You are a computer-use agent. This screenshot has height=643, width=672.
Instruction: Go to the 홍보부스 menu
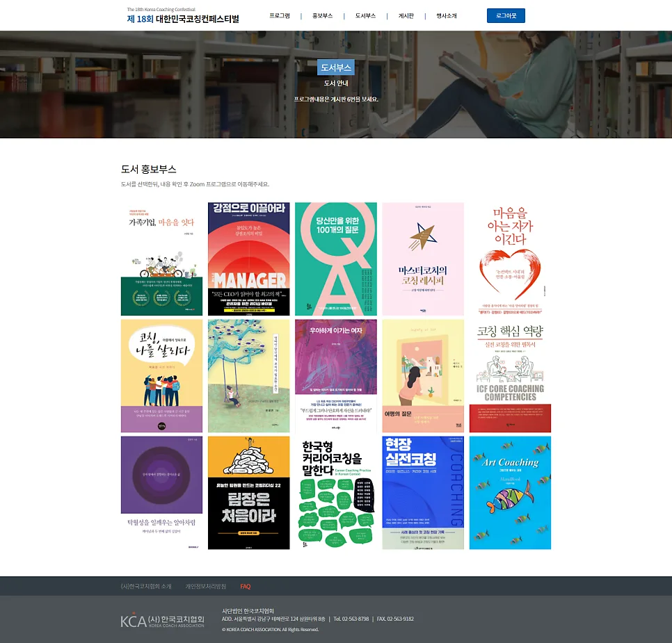click(322, 16)
